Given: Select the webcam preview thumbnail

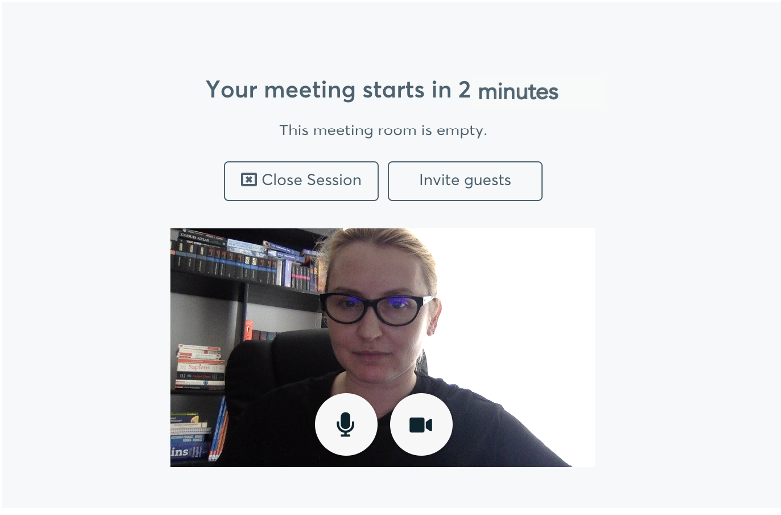Looking at the screenshot, I should pyautogui.click(x=383, y=348).
